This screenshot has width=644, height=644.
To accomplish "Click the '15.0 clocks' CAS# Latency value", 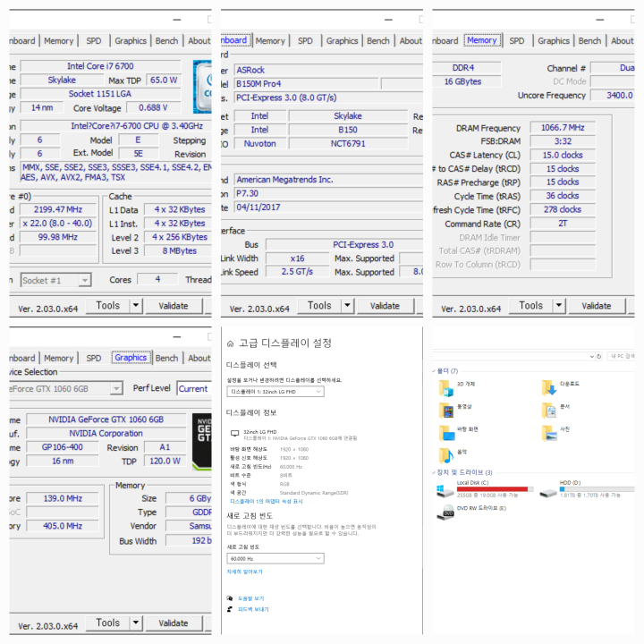I will click(563, 156).
